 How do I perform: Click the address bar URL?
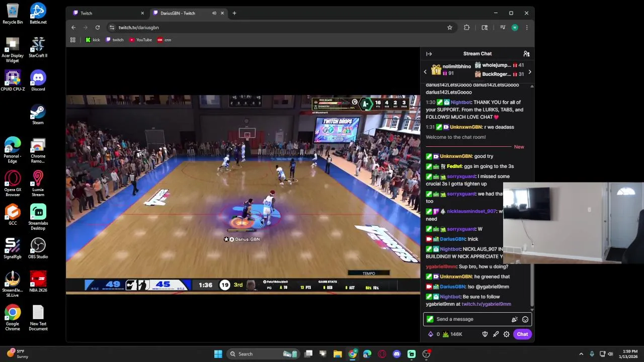point(139,28)
